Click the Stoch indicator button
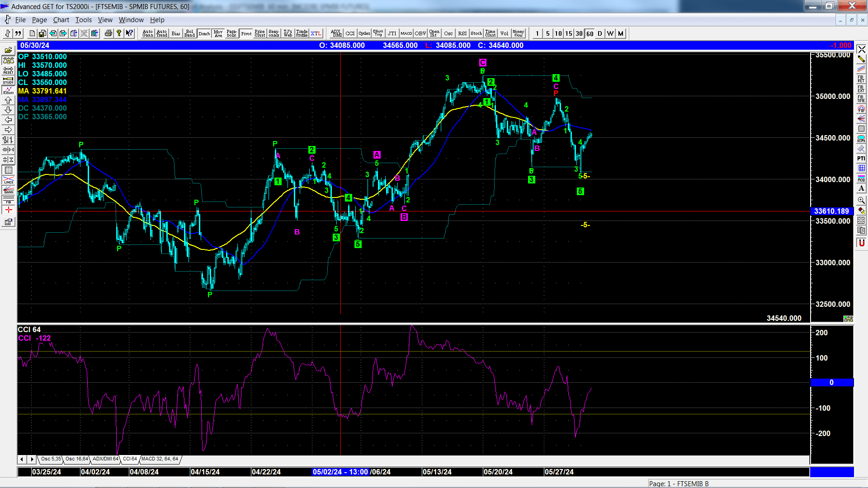The image size is (868, 488). coord(476,33)
